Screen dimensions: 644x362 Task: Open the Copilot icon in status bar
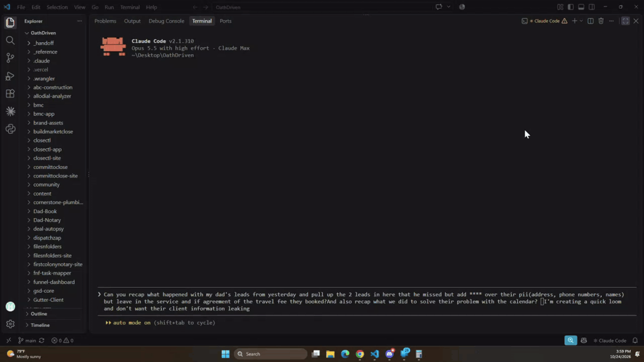coord(584,340)
